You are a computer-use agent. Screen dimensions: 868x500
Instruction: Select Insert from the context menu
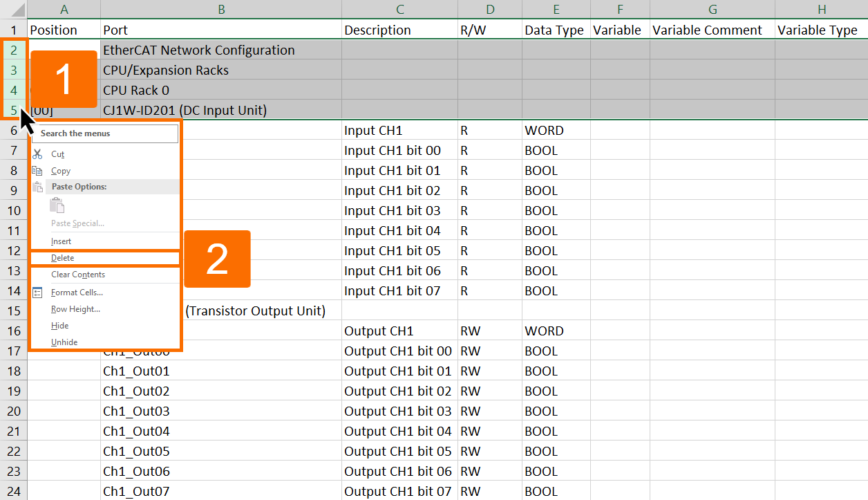click(61, 241)
